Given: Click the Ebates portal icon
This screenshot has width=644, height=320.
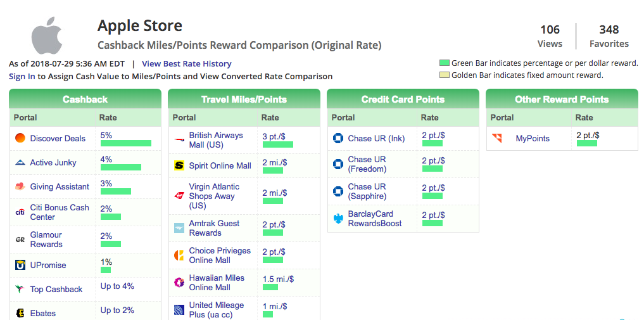Looking at the screenshot, I should (20, 314).
